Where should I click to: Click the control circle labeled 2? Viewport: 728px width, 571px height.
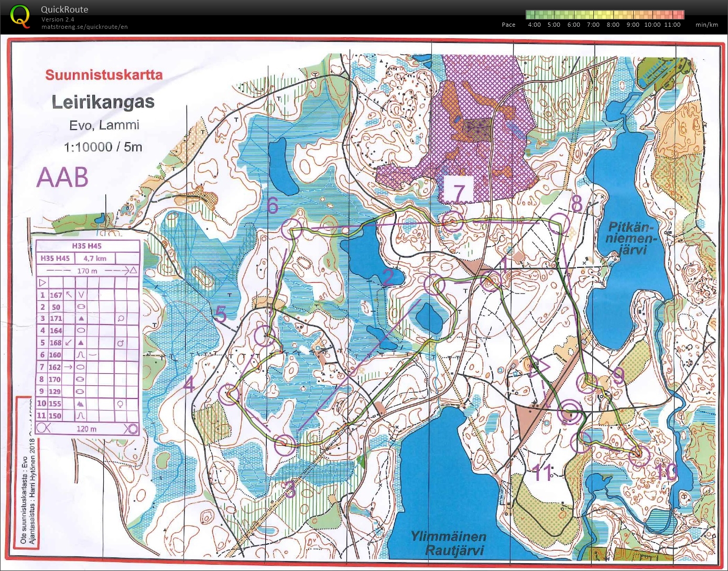coord(434,285)
